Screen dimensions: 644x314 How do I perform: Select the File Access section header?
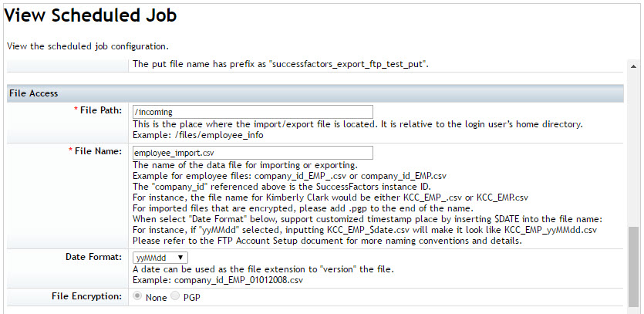click(315, 93)
